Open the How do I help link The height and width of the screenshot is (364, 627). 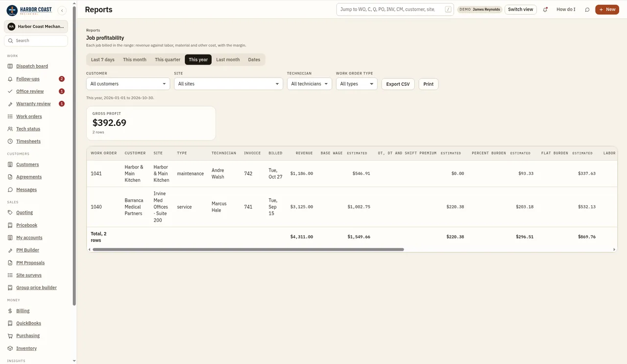pos(566,9)
